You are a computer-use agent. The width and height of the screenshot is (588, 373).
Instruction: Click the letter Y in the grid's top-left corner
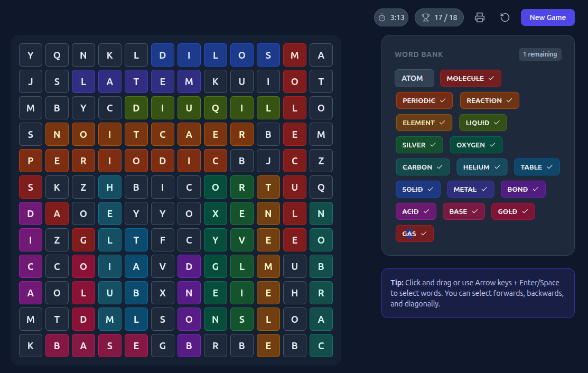30,55
